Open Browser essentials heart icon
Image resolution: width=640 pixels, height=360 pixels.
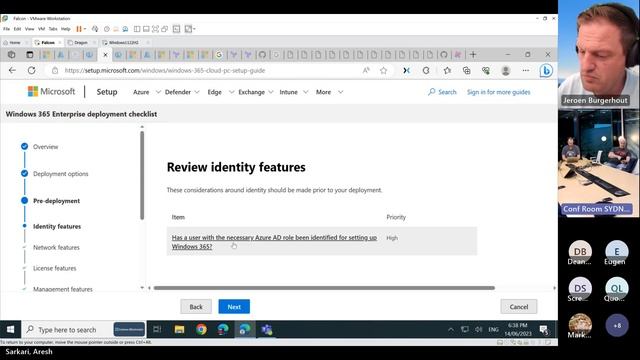[486, 70]
